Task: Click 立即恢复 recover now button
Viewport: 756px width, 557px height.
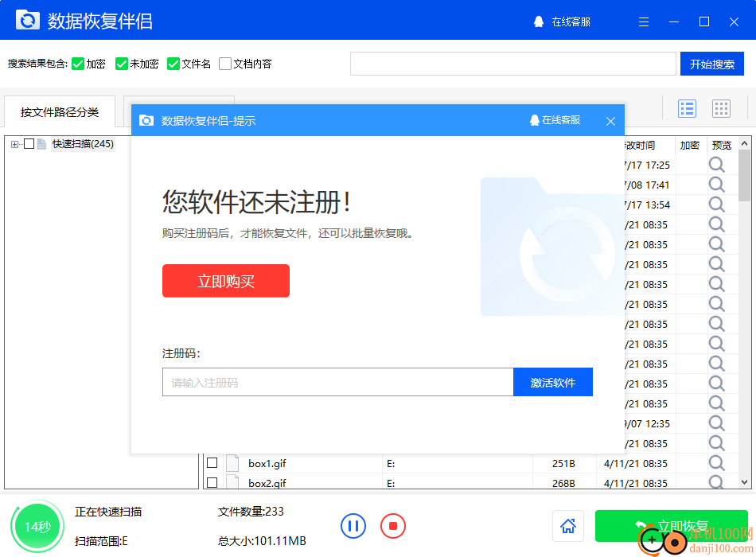Action: tap(671, 526)
